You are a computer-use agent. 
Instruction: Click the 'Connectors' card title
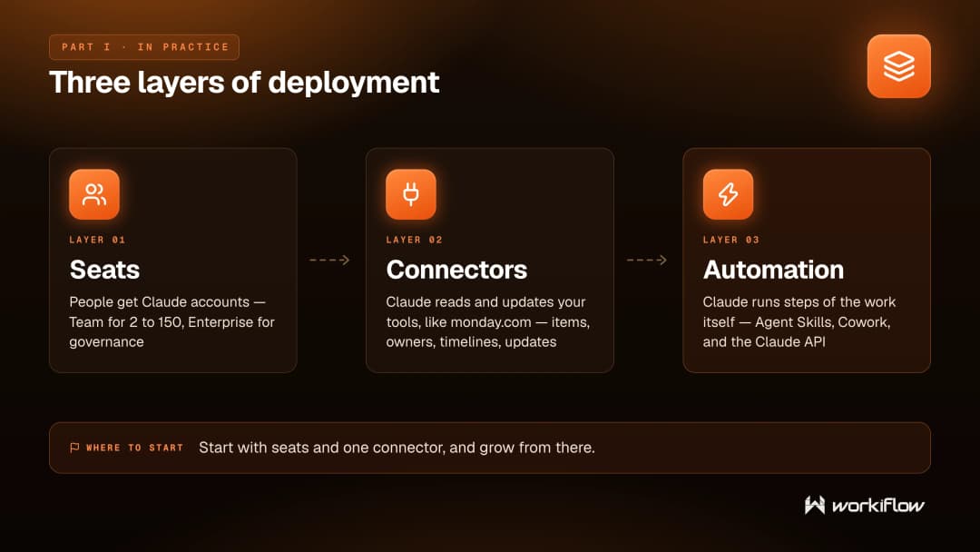coord(456,270)
